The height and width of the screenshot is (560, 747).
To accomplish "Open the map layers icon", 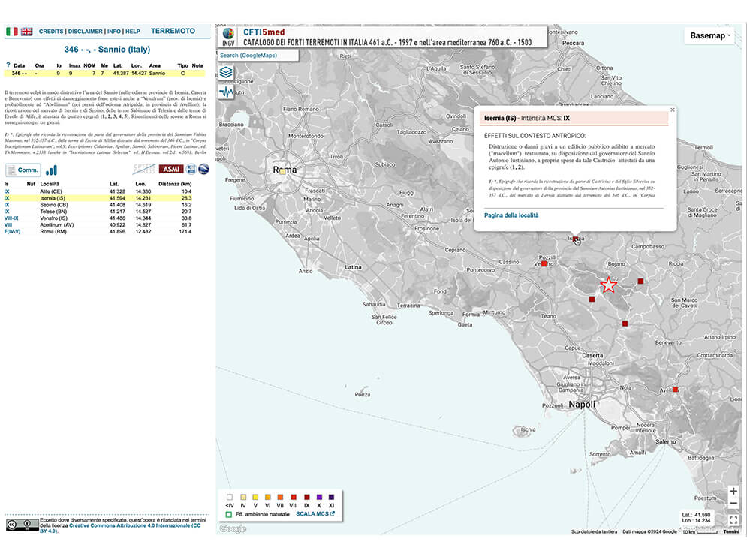I will (226, 72).
